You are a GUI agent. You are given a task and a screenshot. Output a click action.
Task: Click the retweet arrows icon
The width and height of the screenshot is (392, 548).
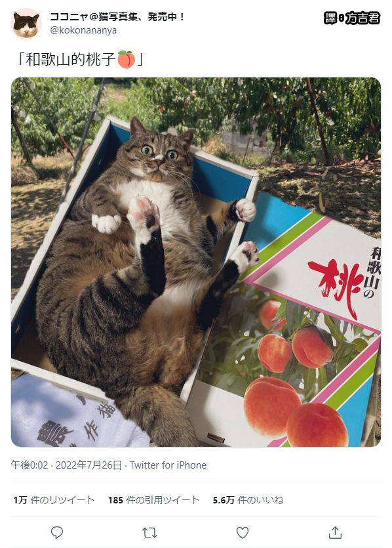(149, 533)
